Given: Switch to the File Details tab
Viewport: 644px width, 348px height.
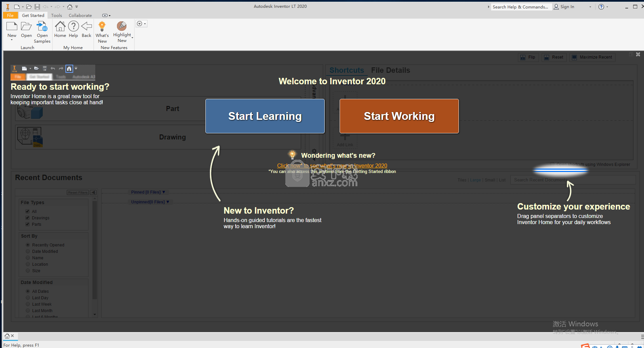Looking at the screenshot, I should tap(390, 70).
